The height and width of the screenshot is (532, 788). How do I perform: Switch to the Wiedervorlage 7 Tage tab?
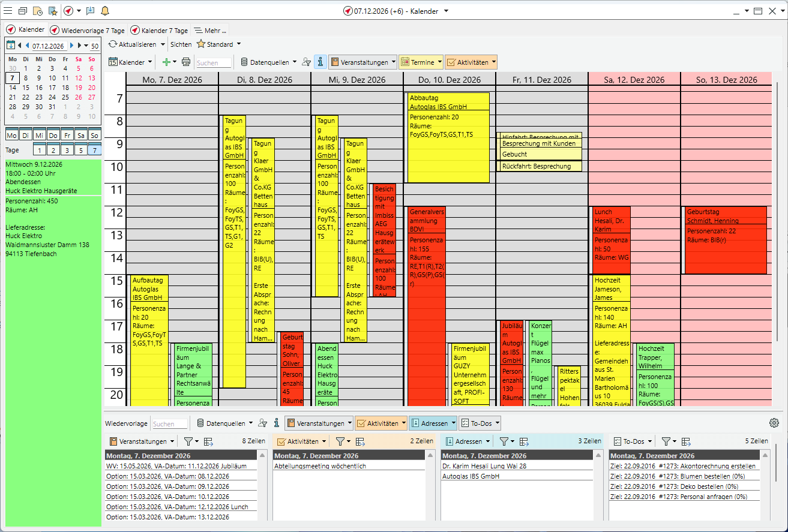point(88,30)
